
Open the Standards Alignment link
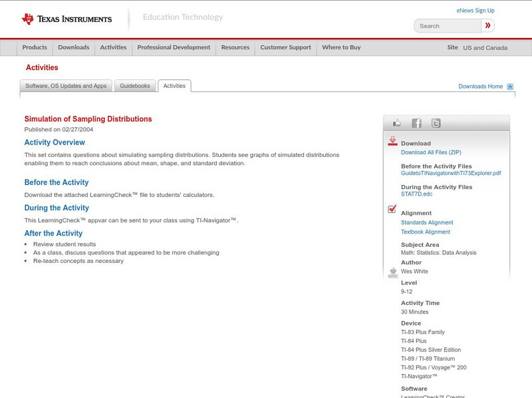point(427,222)
